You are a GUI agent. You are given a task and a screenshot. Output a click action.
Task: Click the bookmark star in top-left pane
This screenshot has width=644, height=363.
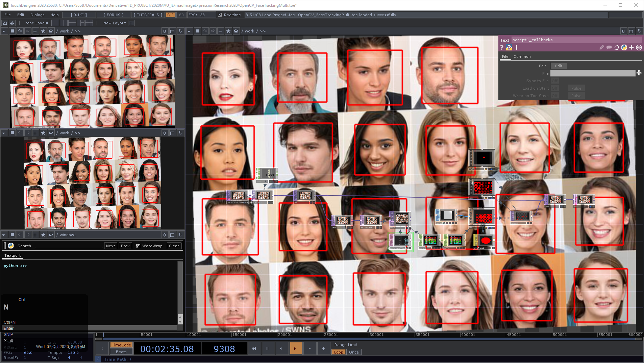coord(43,31)
